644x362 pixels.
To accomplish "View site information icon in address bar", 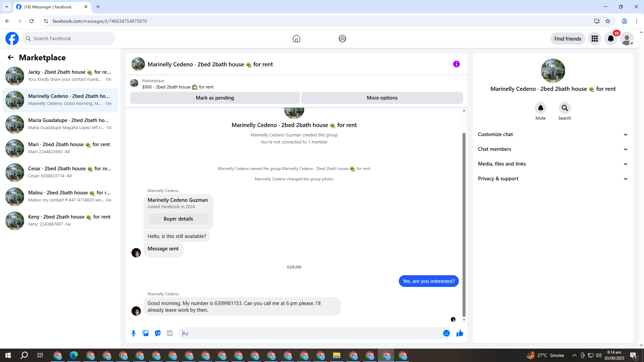I will coord(46,21).
